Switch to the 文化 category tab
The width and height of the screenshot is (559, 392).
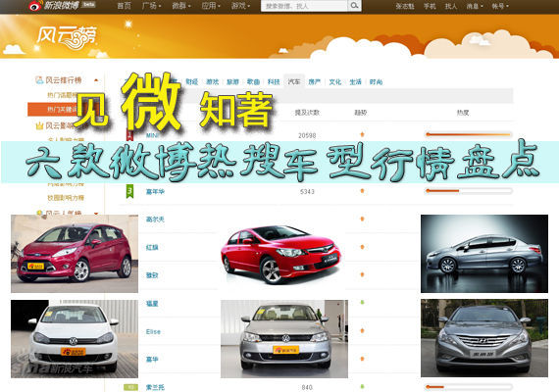click(335, 82)
